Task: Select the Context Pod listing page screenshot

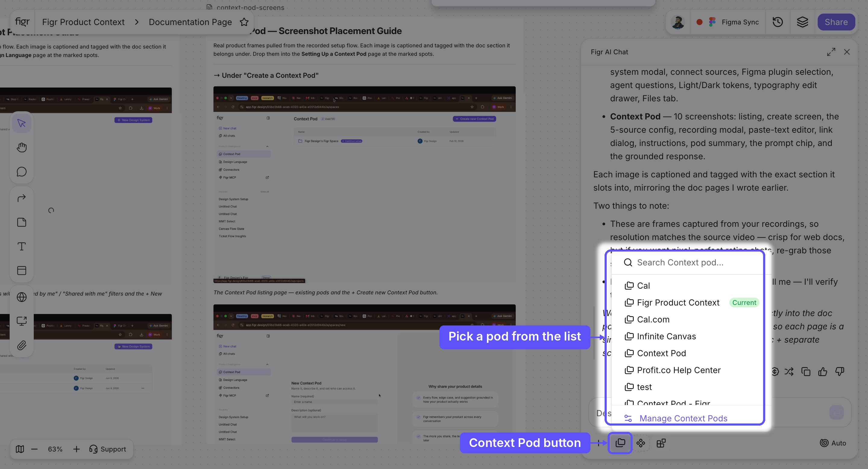Action: 364,184
